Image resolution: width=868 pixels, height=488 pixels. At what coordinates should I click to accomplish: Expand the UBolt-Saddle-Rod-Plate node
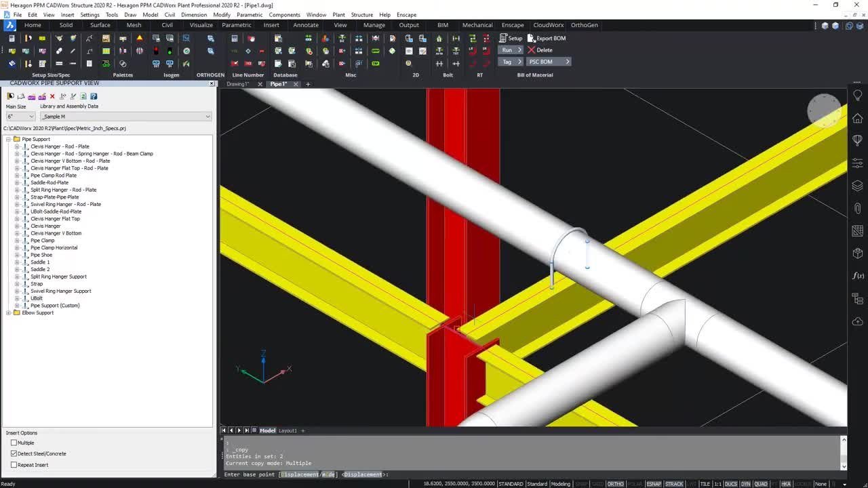pos(17,211)
